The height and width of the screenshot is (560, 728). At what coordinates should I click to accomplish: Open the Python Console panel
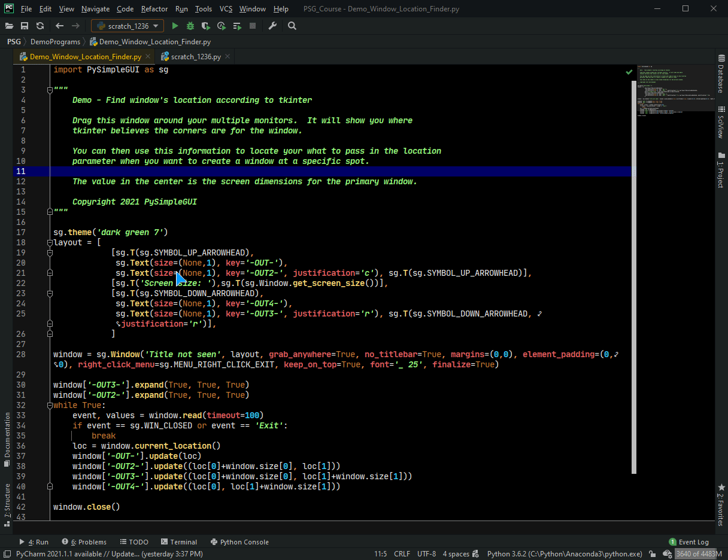coord(239,542)
